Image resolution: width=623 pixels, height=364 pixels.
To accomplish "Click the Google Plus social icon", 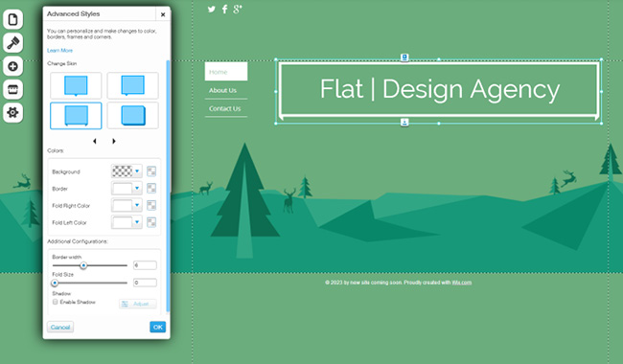I will click(x=238, y=10).
